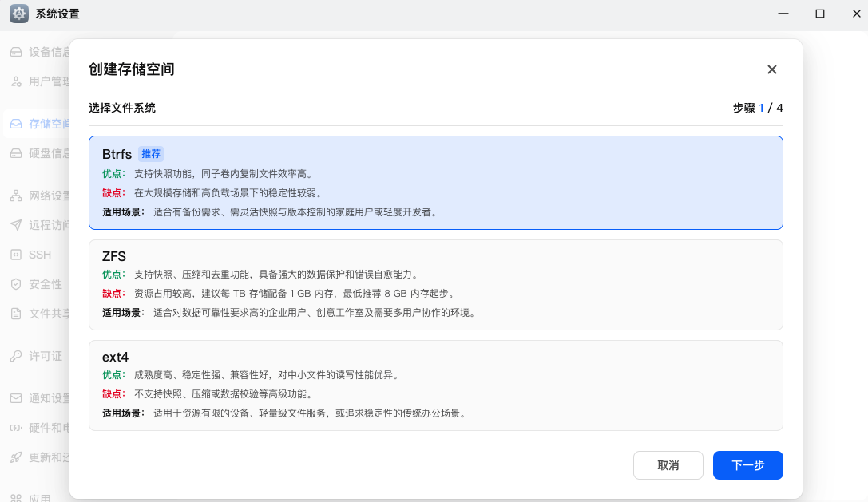Open 安全性 using the shield icon
Screen dimensions: 868x502
18,283
